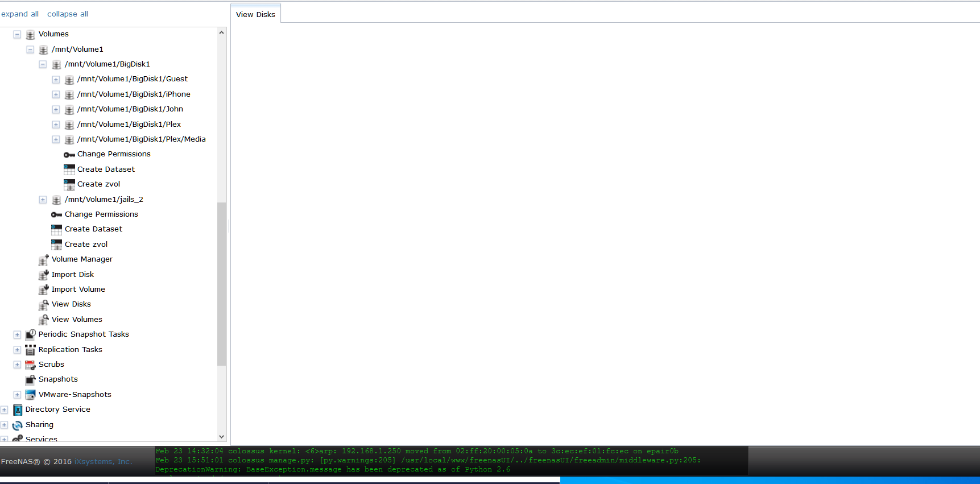The height and width of the screenshot is (484, 980).
Task: Open the Snapshots entry
Action: (58, 379)
